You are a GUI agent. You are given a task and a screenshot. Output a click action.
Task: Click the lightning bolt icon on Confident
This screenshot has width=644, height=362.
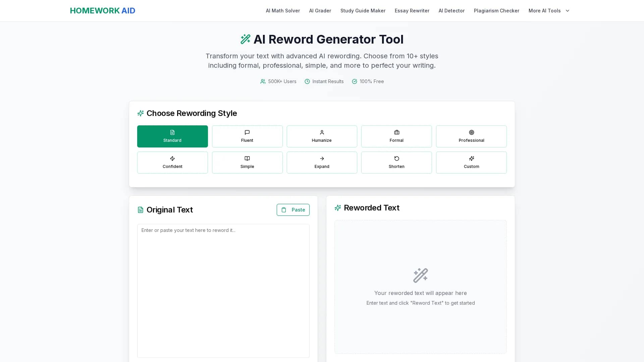[x=172, y=159]
